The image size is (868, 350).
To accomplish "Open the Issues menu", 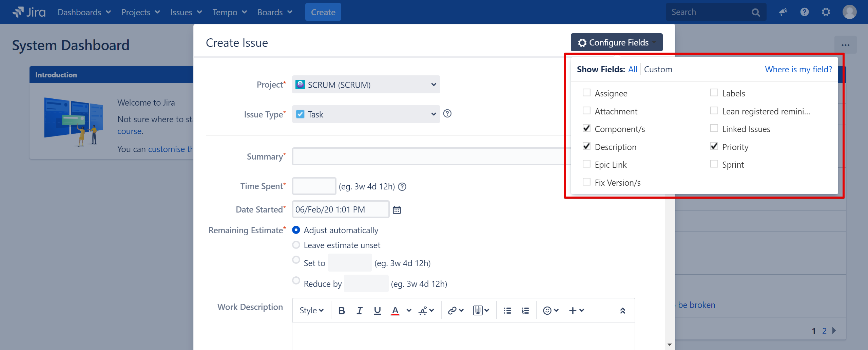I will coord(186,12).
